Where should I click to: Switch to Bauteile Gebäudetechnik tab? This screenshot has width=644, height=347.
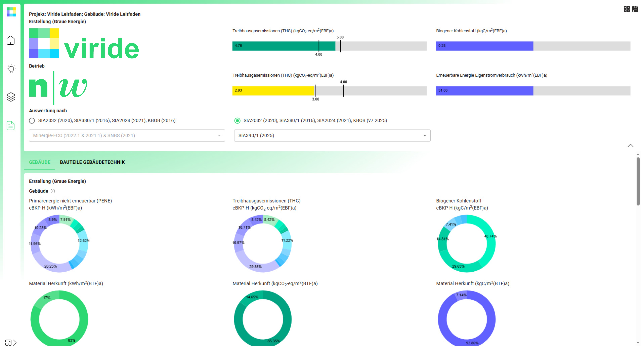pos(92,162)
